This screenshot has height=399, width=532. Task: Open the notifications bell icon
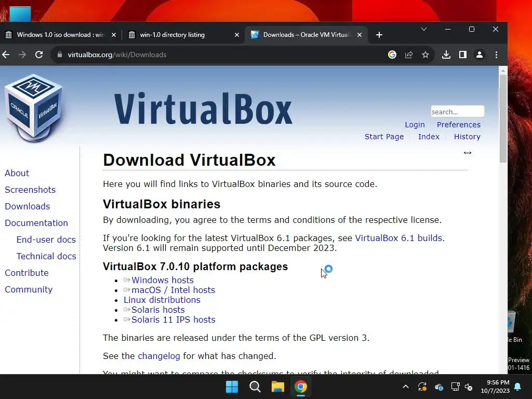point(518,387)
